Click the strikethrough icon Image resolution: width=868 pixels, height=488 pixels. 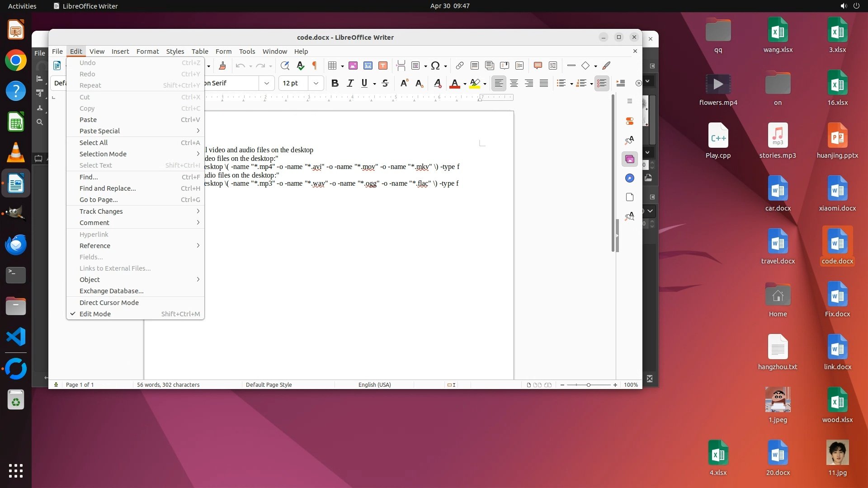(x=385, y=83)
